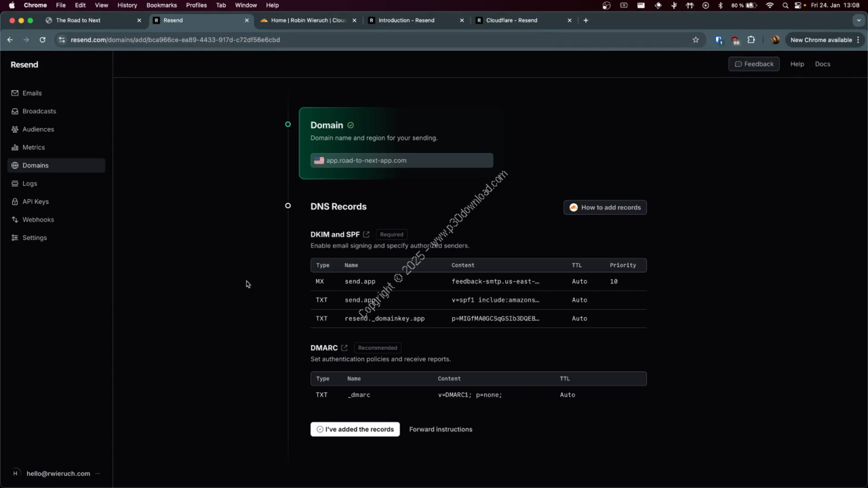Open the Wi-Fi status menu

tap(770, 5)
